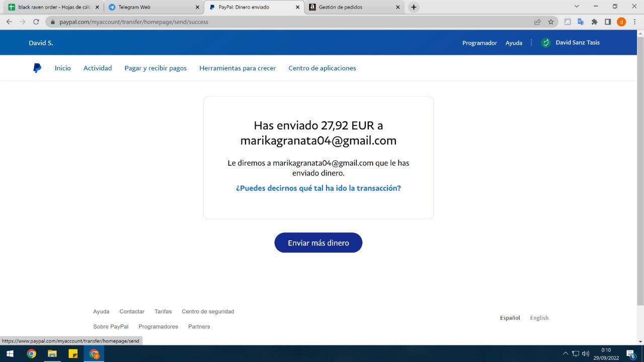Open Centro de aplicaciones

point(322,68)
